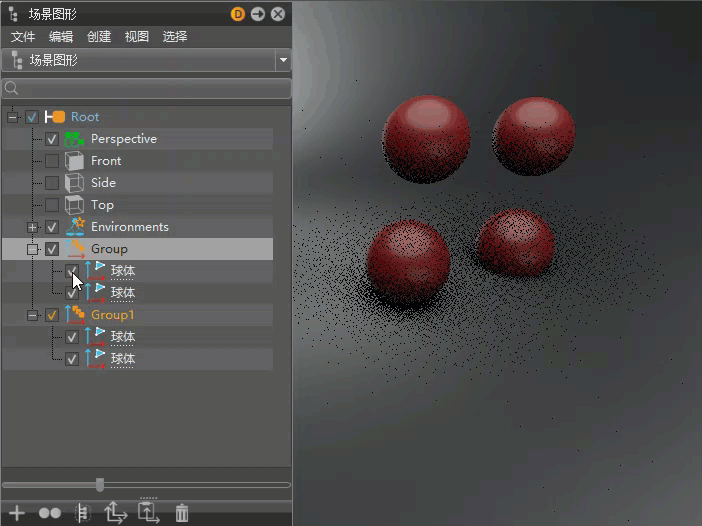Select the Front tree row label
The width and height of the screenshot is (702, 526).
click(106, 161)
